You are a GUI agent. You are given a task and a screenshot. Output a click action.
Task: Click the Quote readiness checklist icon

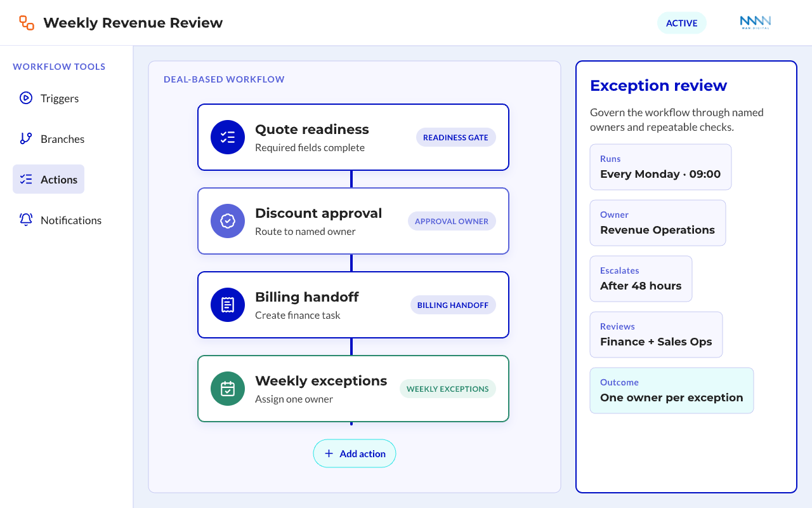point(228,137)
